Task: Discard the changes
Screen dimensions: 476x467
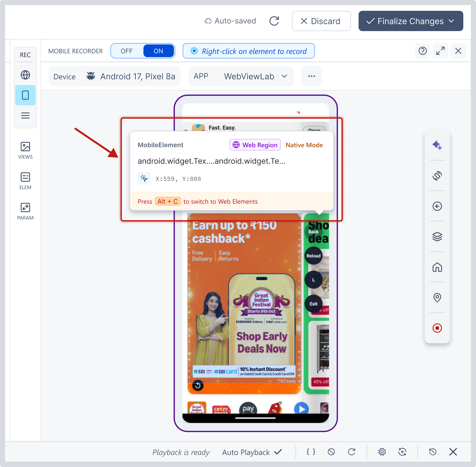Action: [321, 21]
